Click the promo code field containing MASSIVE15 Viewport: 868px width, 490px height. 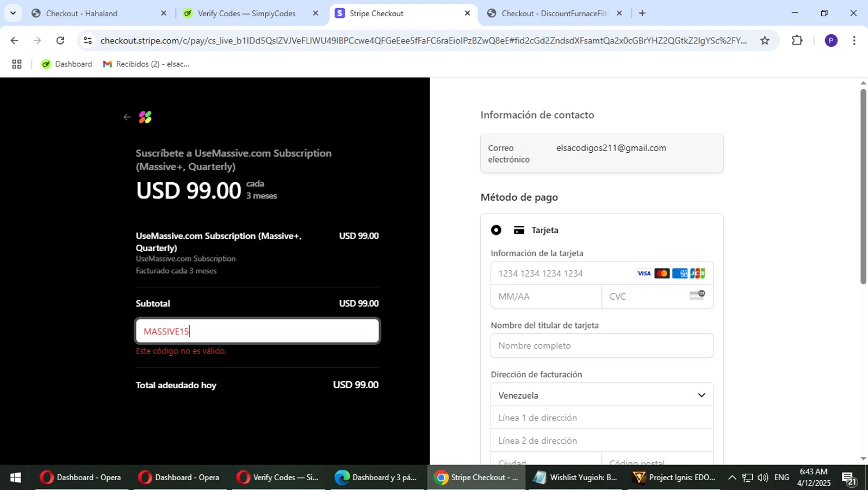(258, 331)
